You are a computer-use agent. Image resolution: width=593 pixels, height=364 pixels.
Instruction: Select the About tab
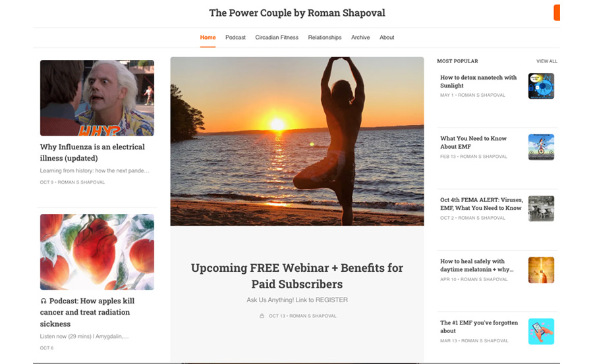(x=387, y=38)
